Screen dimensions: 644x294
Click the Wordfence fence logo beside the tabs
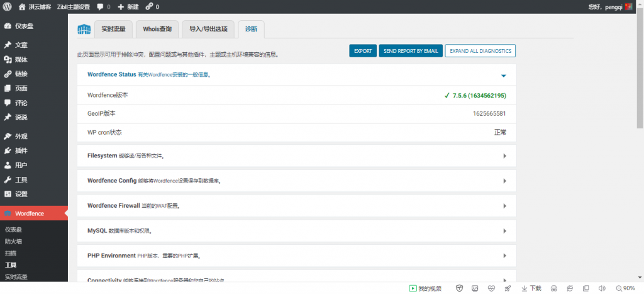click(x=84, y=29)
